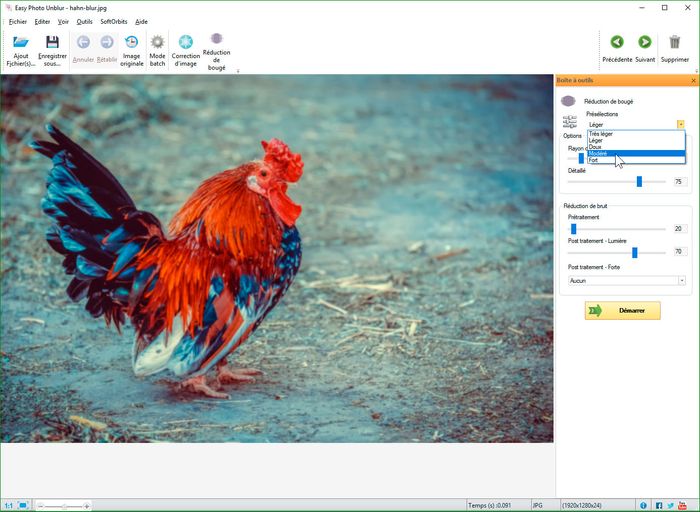Select the Réduction de bougé tool
700x512 pixels.
[x=216, y=39]
